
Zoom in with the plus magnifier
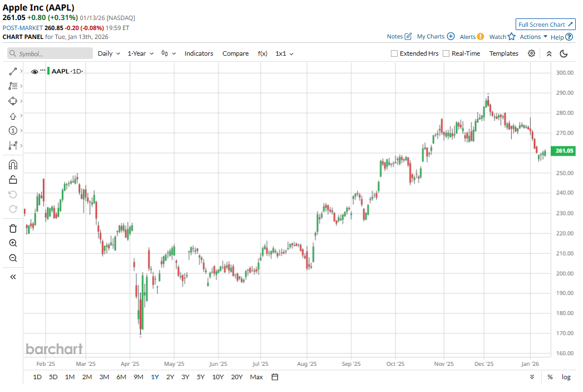(x=13, y=243)
